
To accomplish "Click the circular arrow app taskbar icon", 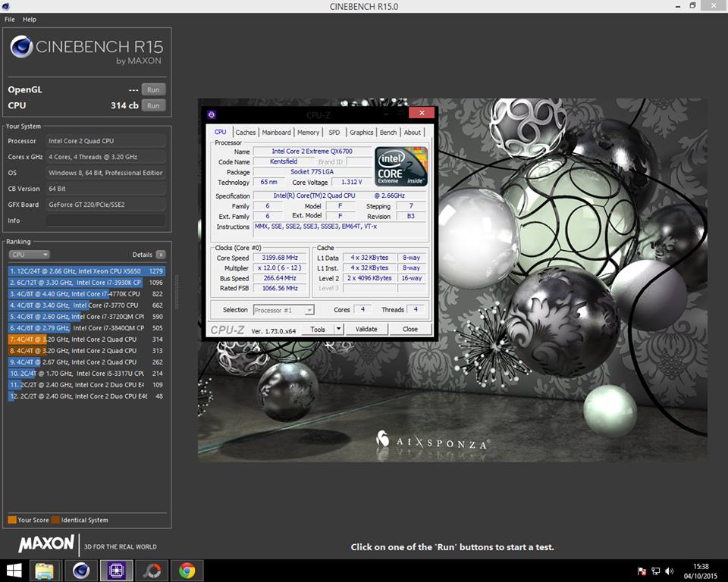I will (152, 571).
